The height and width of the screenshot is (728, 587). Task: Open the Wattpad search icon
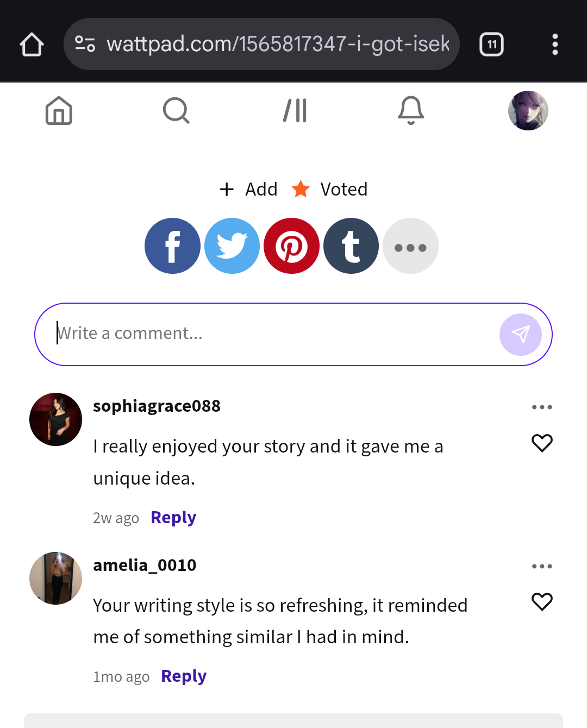tap(176, 111)
